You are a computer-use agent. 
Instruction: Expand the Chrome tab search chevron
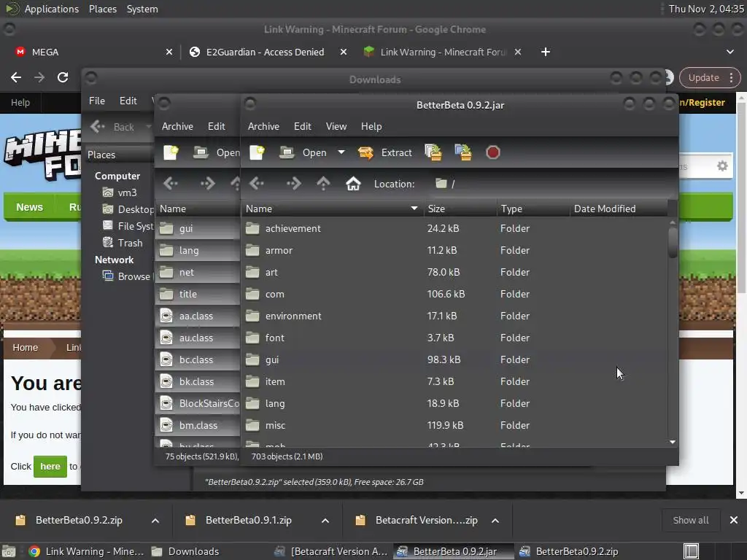[729, 52]
